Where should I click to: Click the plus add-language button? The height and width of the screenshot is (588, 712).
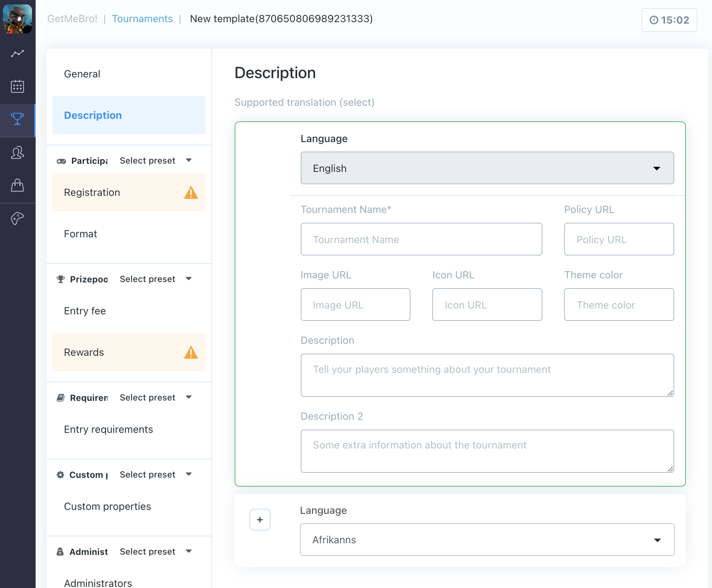(x=260, y=520)
